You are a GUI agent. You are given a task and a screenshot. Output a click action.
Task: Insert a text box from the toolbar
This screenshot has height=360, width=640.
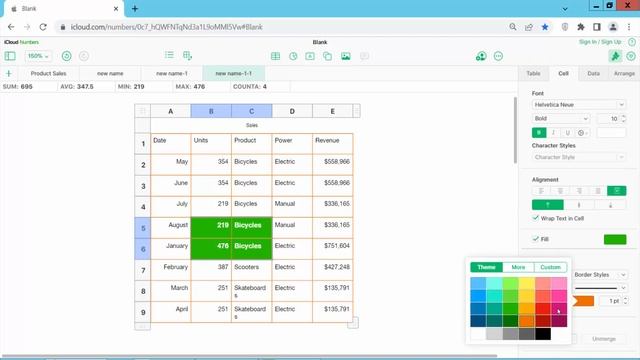pos(310,56)
